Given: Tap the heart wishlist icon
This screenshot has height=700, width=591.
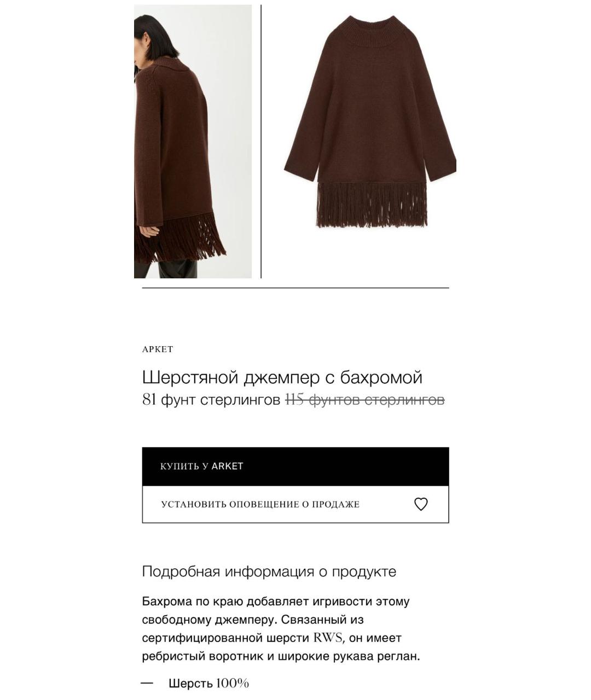Looking at the screenshot, I should coord(420,504).
